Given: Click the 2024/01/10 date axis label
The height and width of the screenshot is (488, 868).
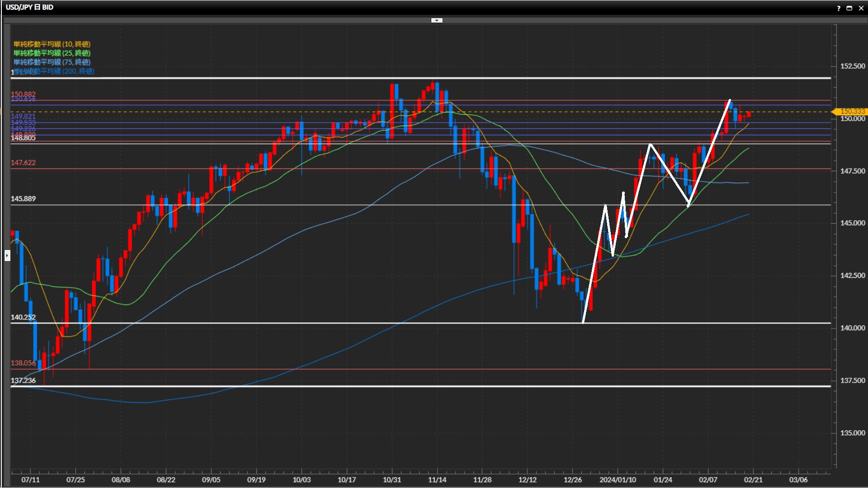Looking at the screenshot, I should point(618,480).
